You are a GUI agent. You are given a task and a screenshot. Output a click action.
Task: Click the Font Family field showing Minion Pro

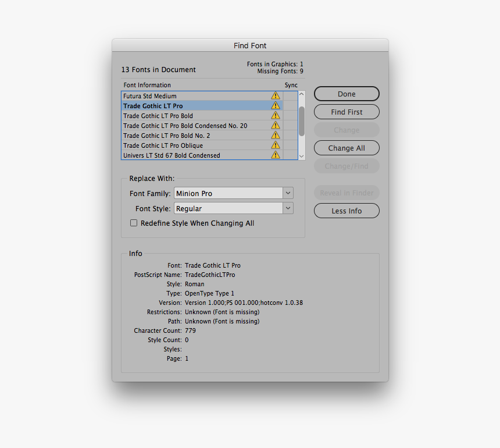point(228,193)
